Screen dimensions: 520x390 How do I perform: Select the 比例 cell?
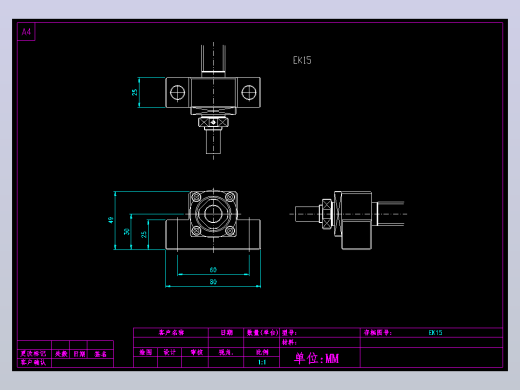click(262, 352)
